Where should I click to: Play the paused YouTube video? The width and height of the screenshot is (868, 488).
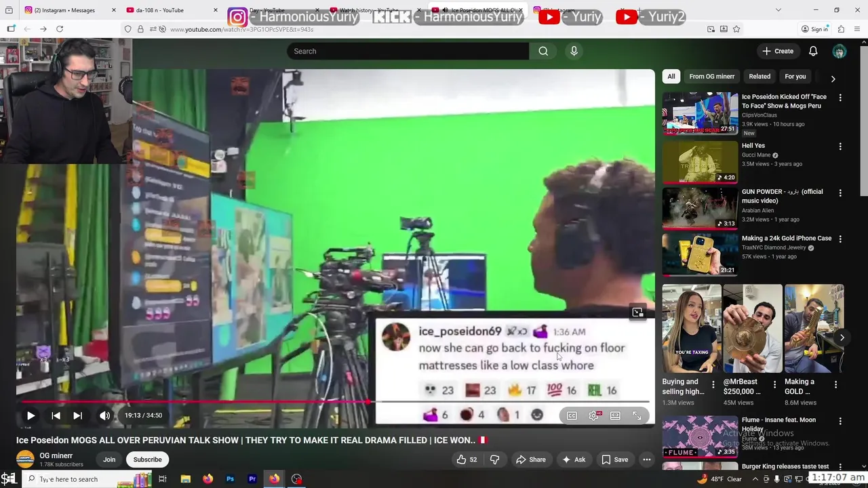point(31,415)
